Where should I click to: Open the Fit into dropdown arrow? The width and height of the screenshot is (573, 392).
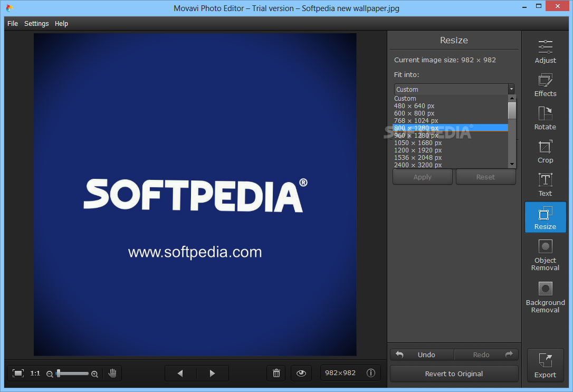[x=511, y=89]
